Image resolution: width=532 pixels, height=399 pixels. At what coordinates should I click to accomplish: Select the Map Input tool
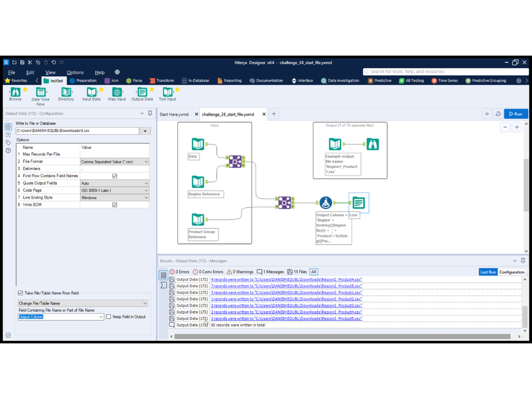tap(117, 94)
